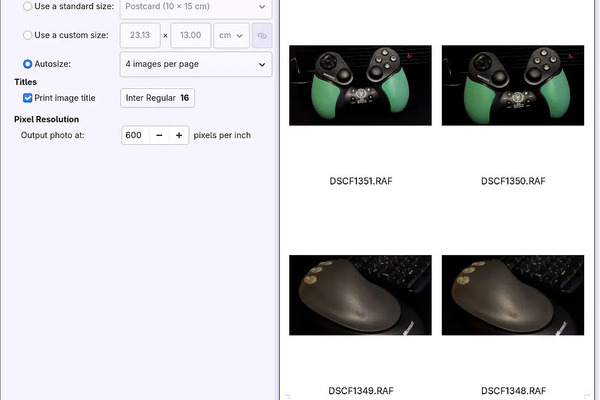
Task: Click the 'Output photo at:' label
Action: pyautogui.click(x=53, y=135)
